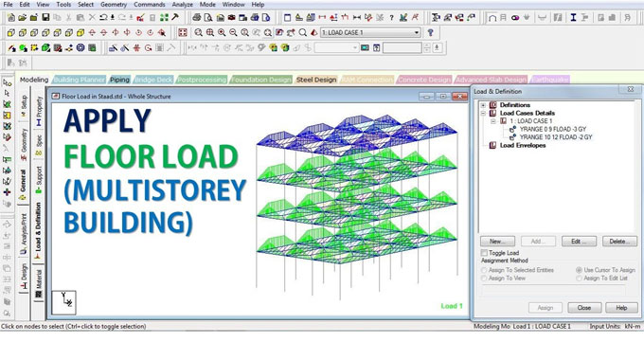Click the axis orientation box in model view
Screen dimensions: 644x342
pyautogui.click(x=64, y=302)
